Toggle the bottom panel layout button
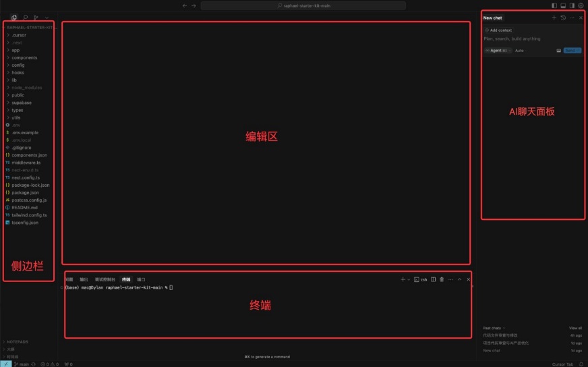Image resolution: width=588 pixels, height=367 pixels. click(563, 5)
